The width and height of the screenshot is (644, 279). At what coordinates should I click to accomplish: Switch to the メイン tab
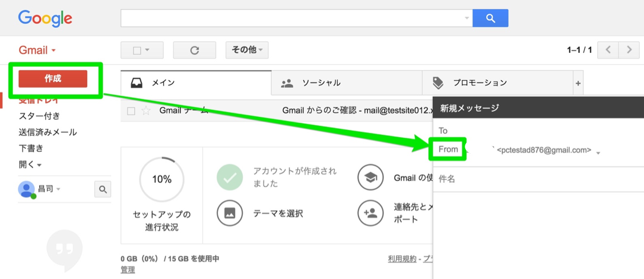[196, 83]
